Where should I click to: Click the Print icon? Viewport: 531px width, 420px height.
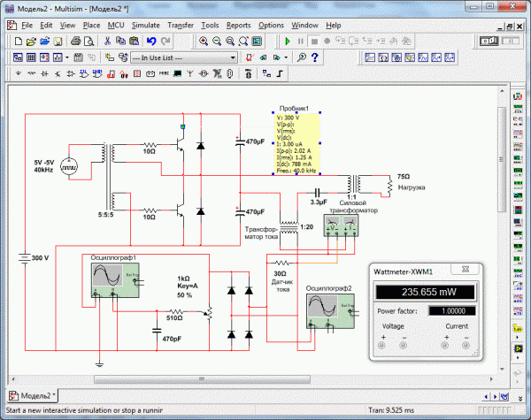tap(75, 42)
